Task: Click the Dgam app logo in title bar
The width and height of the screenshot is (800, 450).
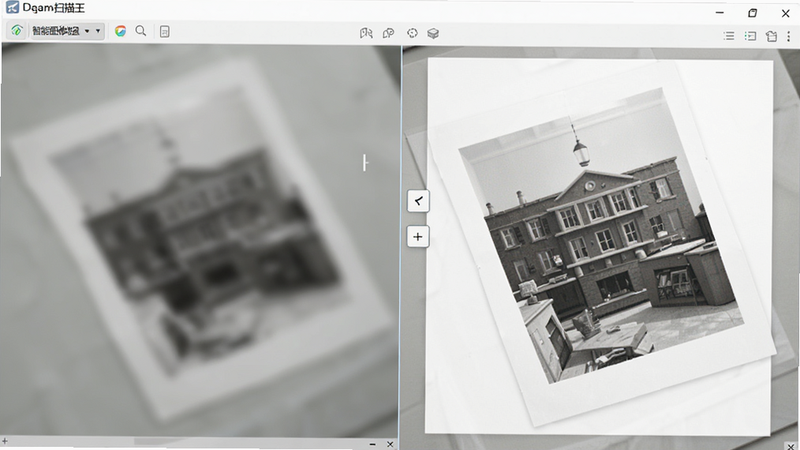Action: [12, 8]
